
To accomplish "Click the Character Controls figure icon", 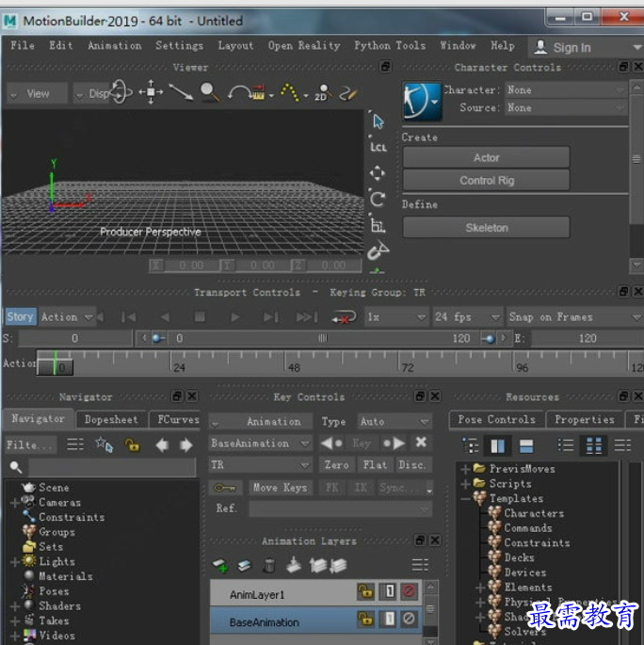I will pos(422,101).
